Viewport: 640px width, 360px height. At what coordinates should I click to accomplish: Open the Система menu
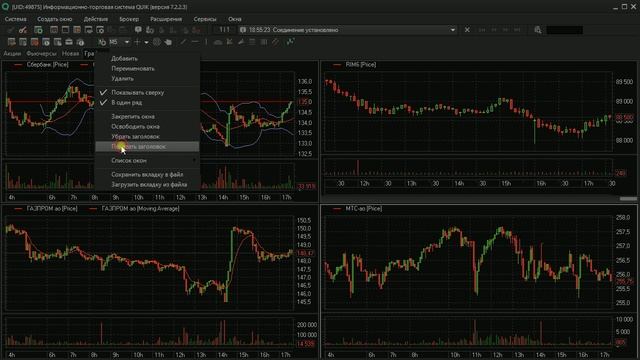tap(16, 19)
